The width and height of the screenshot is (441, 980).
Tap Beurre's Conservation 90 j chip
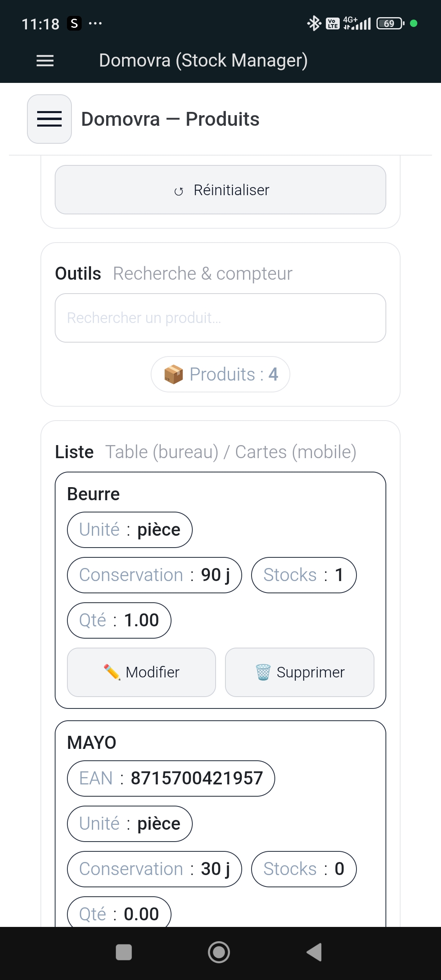154,575
